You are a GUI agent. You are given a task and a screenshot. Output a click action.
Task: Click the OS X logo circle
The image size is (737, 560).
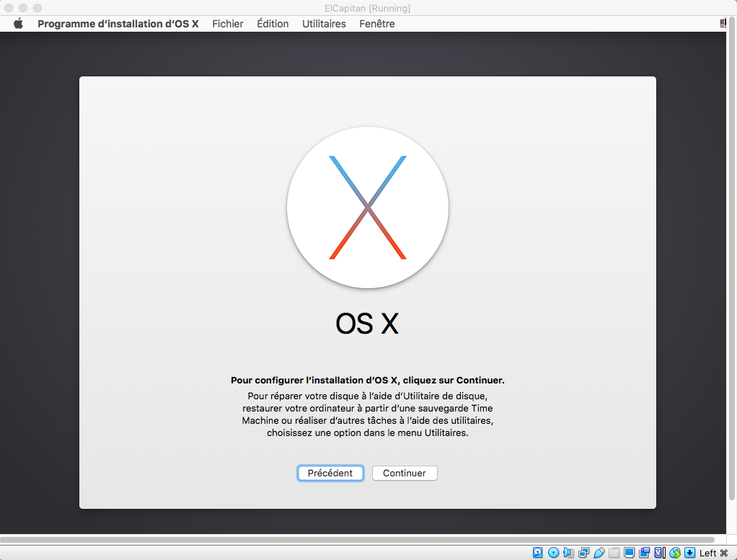pyautogui.click(x=368, y=207)
